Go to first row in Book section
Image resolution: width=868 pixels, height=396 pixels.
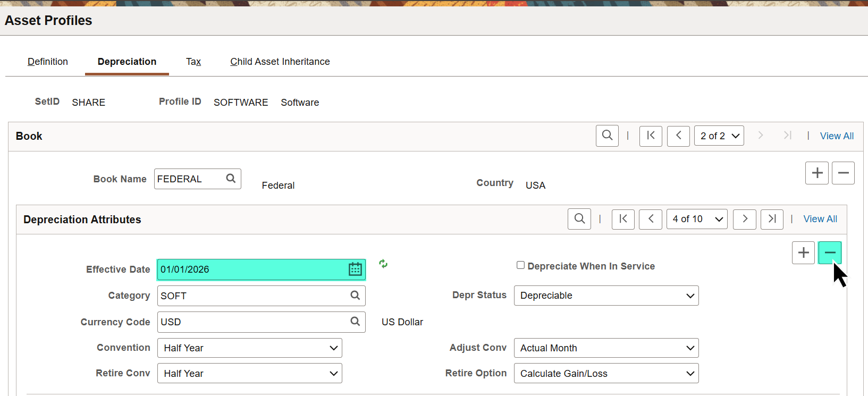click(x=651, y=136)
